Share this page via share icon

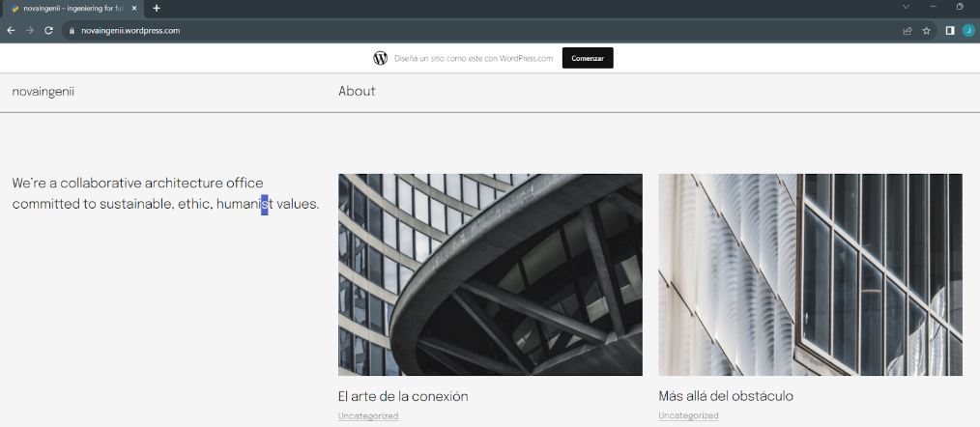pos(908,30)
